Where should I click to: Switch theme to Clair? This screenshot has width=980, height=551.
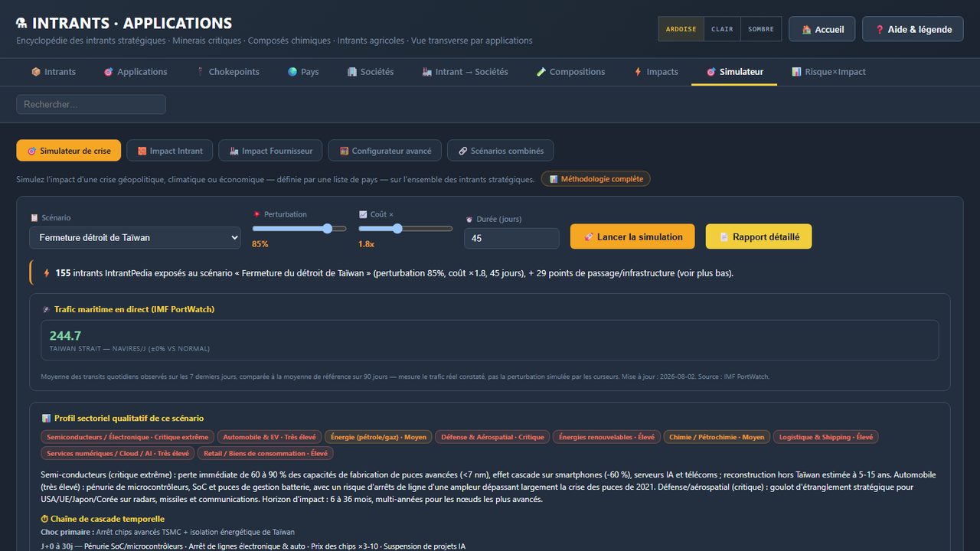[x=722, y=29]
